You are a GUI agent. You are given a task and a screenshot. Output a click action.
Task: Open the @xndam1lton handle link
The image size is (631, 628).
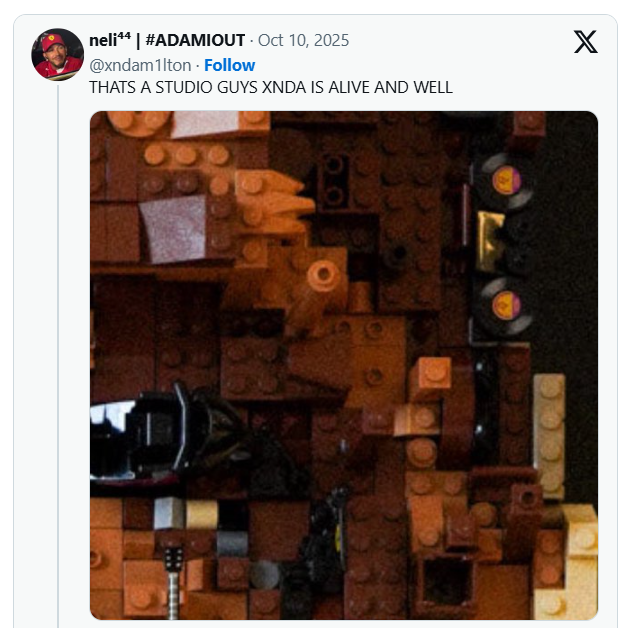pyautogui.click(x=140, y=65)
